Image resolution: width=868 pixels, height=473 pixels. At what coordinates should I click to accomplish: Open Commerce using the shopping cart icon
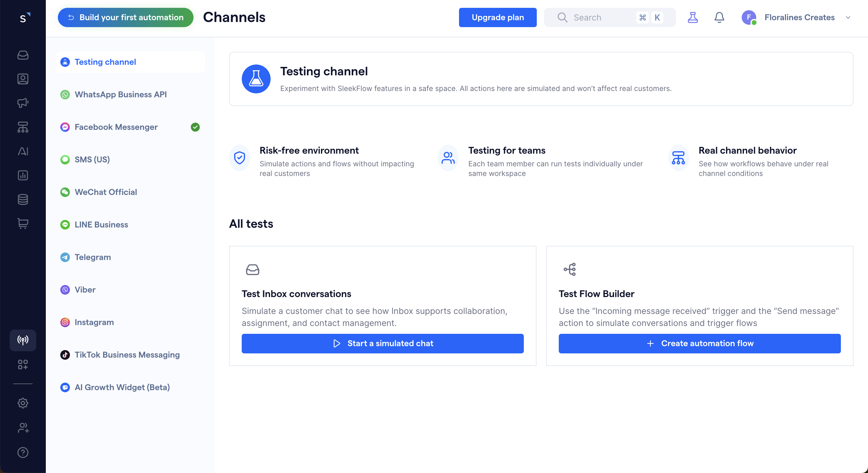23,223
